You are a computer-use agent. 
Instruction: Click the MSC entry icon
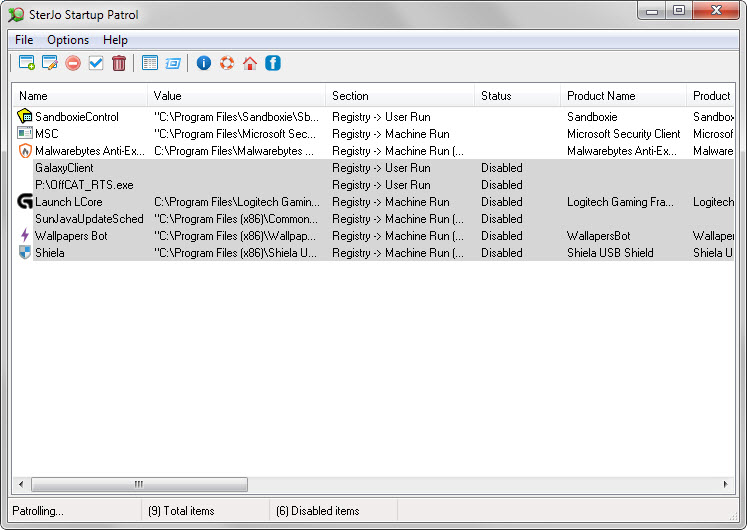click(25, 133)
